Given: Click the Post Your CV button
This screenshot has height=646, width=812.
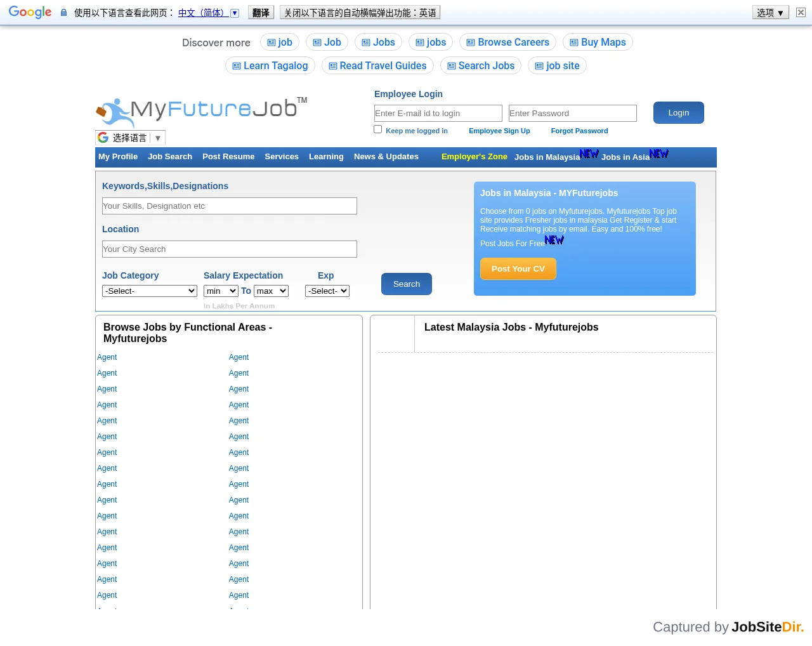Looking at the screenshot, I should (518, 269).
